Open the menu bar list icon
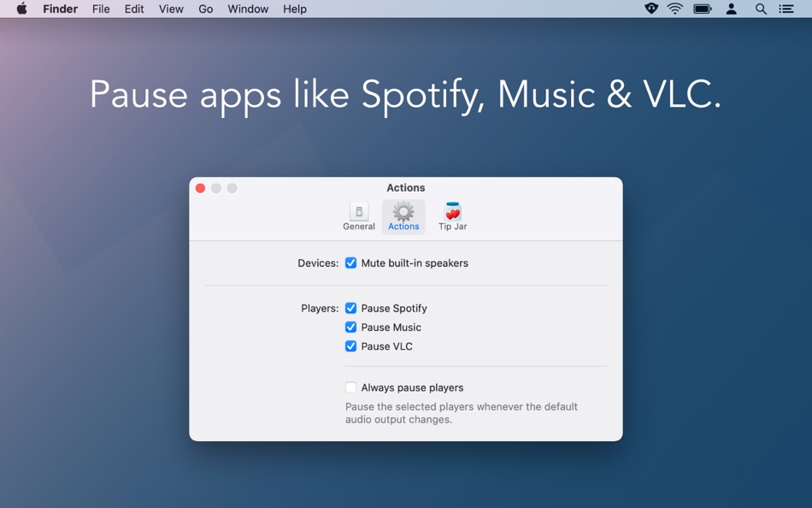The width and height of the screenshot is (812, 508). tap(787, 9)
